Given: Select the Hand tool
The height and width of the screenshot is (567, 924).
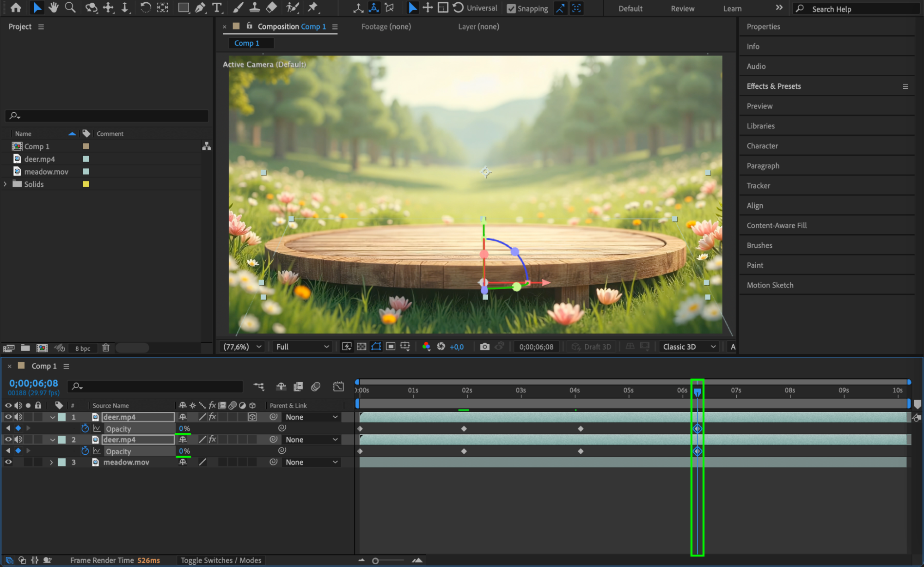Looking at the screenshot, I should (x=54, y=7).
